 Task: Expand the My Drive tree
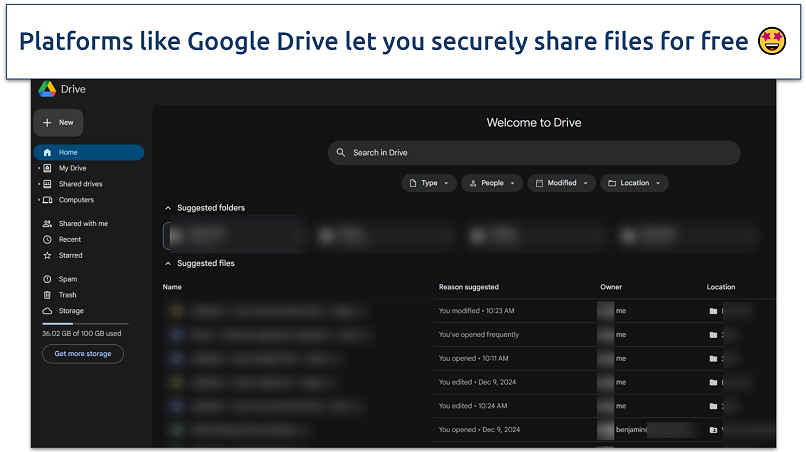coord(39,169)
